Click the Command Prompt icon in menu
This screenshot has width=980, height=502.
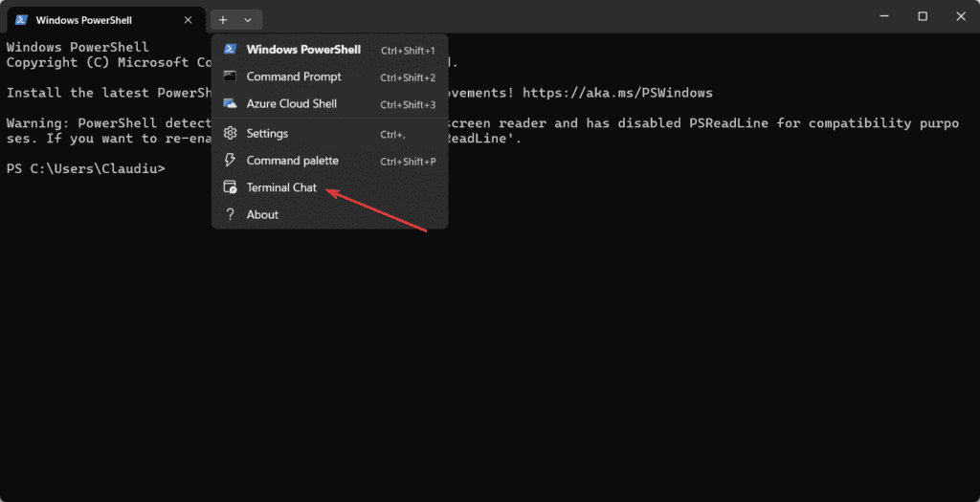(230, 76)
